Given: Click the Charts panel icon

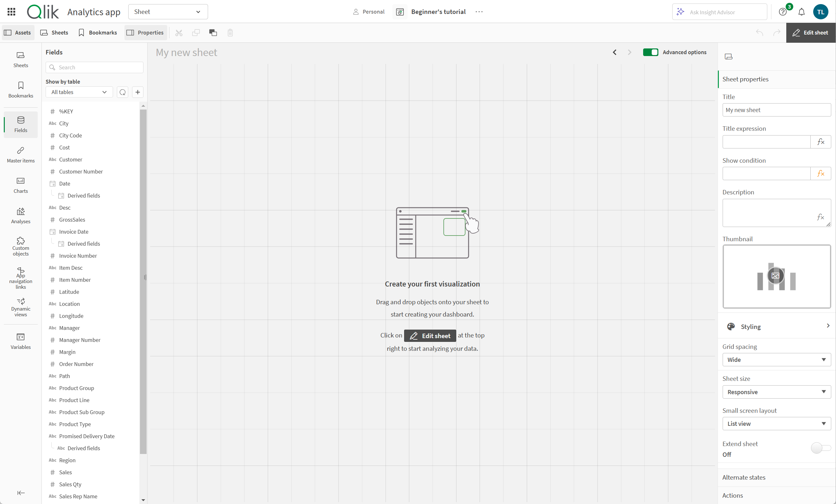Looking at the screenshot, I should pos(20,185).
